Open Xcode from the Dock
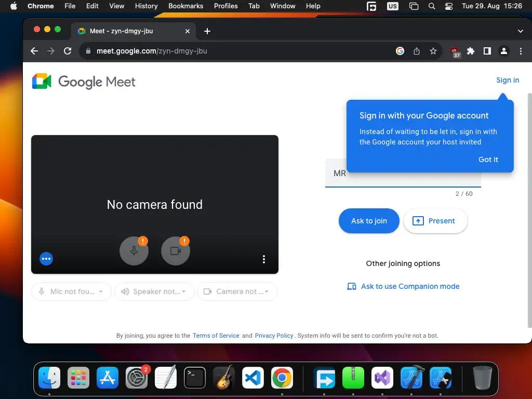Image resolution: width=532 pixels, height=399 pixels. pos(411,378)
